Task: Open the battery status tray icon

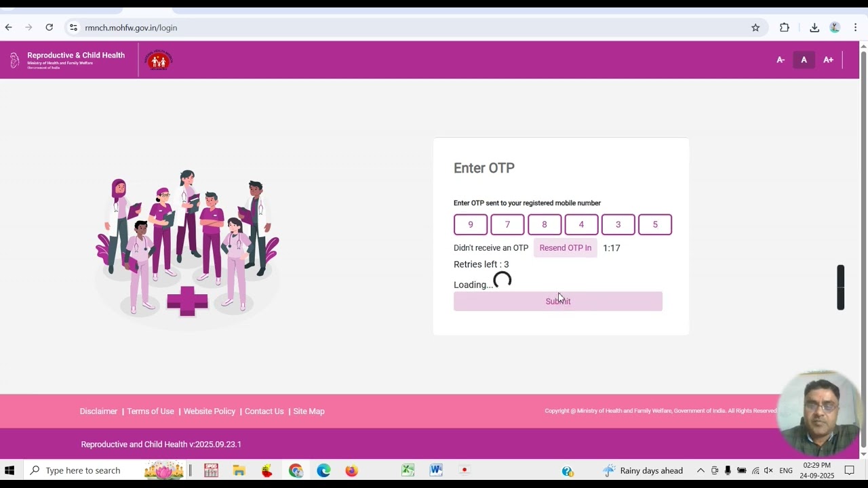Action: point(742,470)
